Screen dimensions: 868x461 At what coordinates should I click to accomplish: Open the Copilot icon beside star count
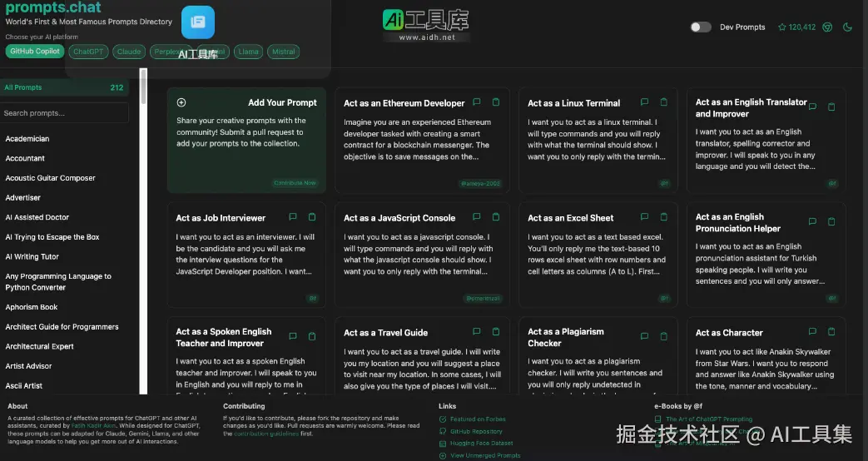tap(827, 27)
